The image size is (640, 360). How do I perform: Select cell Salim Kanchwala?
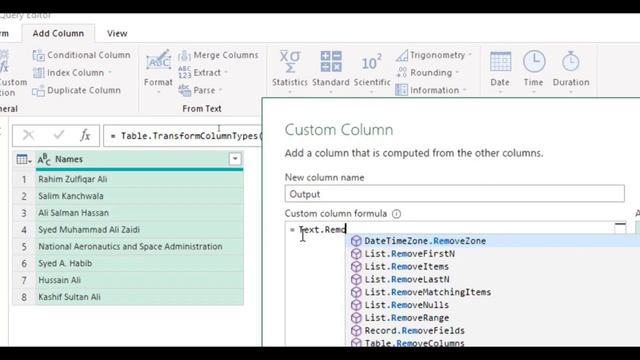coord(140,196)
